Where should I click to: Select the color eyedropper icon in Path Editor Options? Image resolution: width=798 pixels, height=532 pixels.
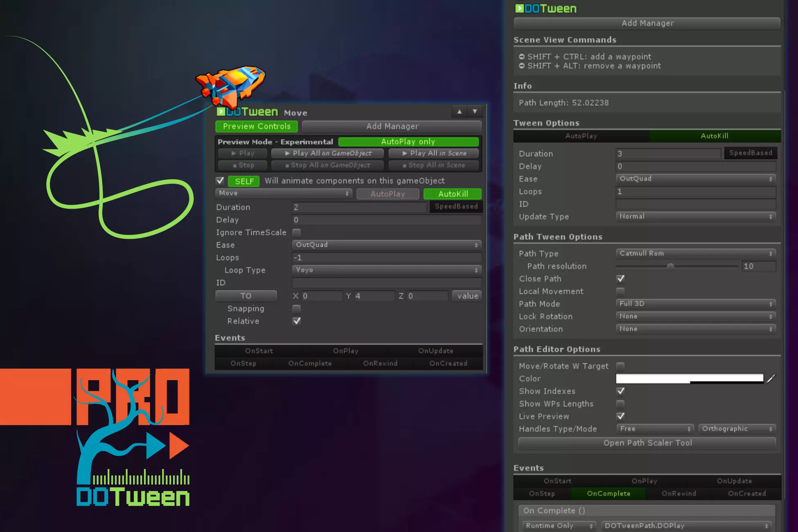tap(771, 379)
